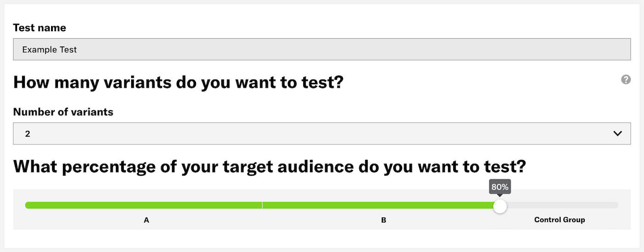The height and width of the screenshot is (252, 644).
Task: Click the B variant label
Action: pos(384,220)
